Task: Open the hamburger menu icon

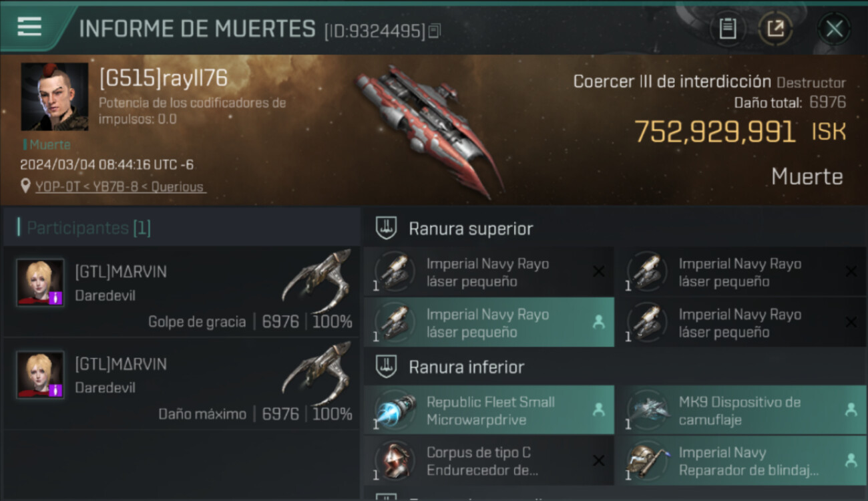Action: point(29,27)
